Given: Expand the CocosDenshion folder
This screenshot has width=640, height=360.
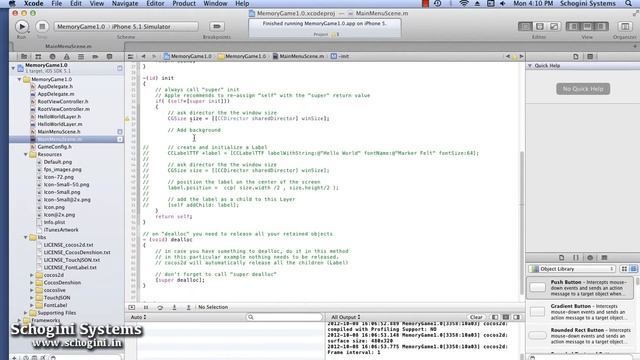Looking at the screenshot, I should pos(32,282).
